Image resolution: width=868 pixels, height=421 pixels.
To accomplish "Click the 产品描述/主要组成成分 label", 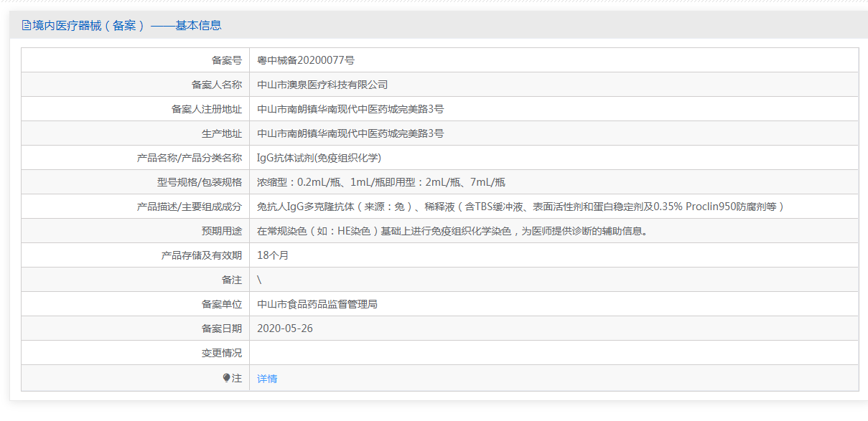I will (190, 207).
